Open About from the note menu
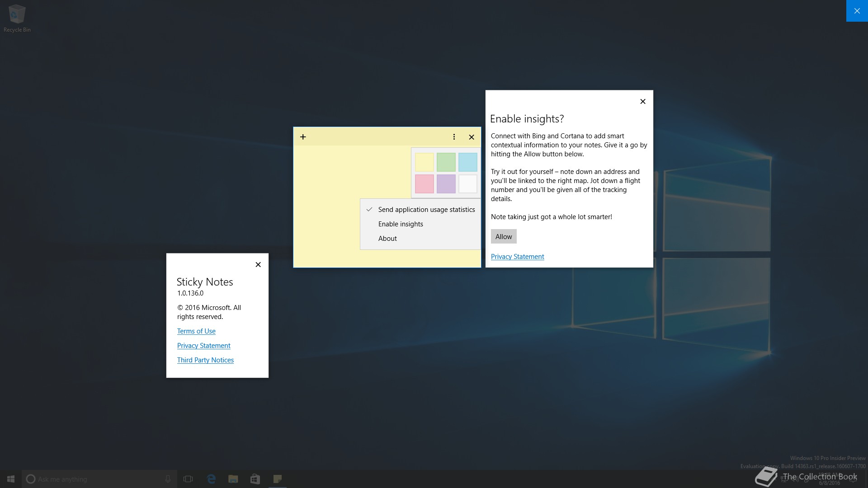 420,239
